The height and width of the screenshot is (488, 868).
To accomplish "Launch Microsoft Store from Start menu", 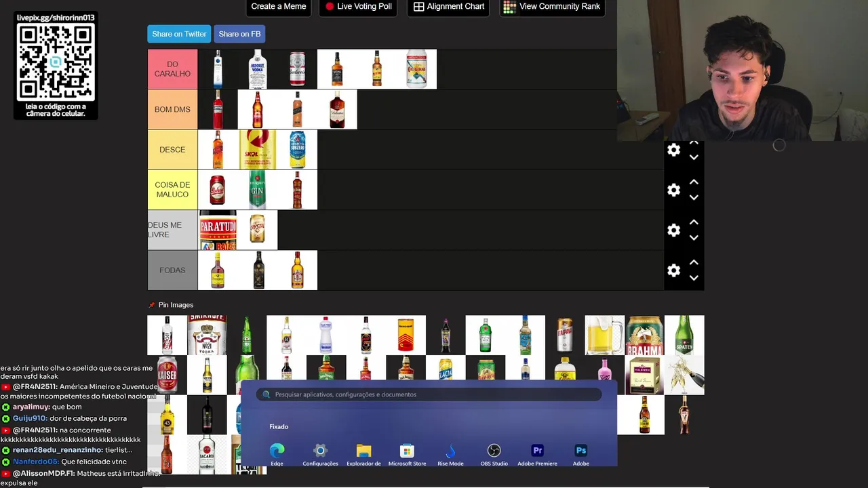I will pos(407,454).
